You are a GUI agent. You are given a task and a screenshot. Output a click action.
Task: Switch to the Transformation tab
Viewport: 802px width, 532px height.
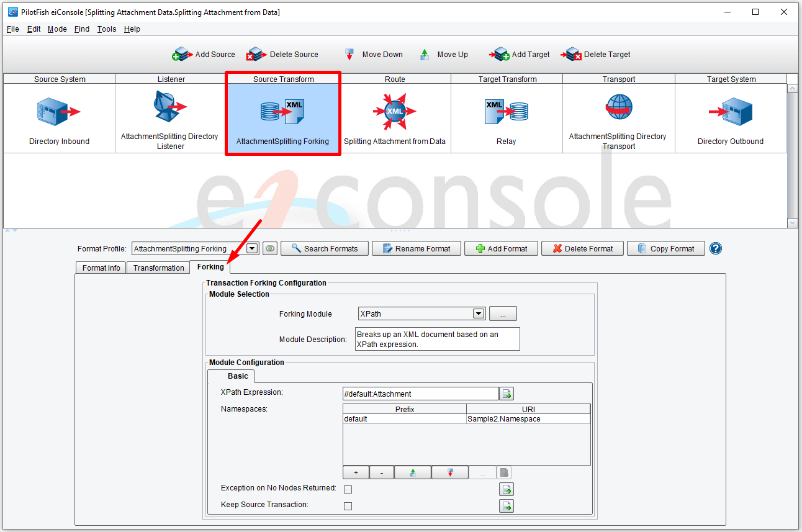[x=159, y=268]
